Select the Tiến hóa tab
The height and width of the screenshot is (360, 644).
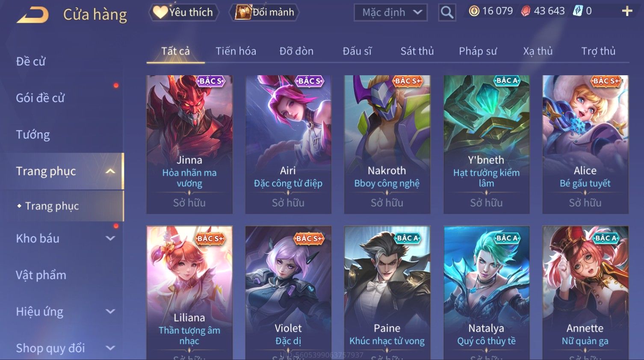236,51
